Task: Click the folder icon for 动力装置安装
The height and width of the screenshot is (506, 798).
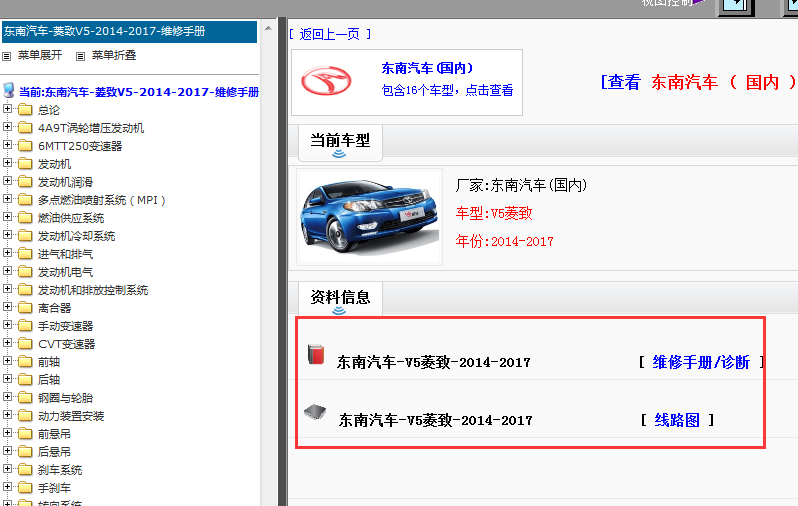Action: coord(25,415)
